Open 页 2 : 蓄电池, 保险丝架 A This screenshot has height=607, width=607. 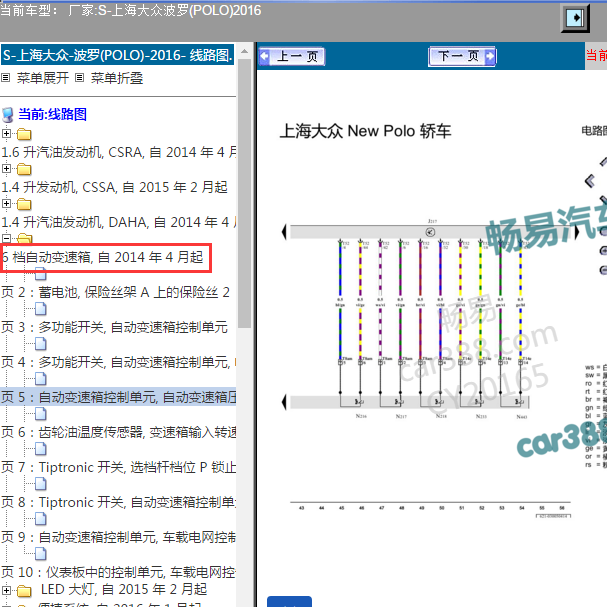(x=115, y=292)
